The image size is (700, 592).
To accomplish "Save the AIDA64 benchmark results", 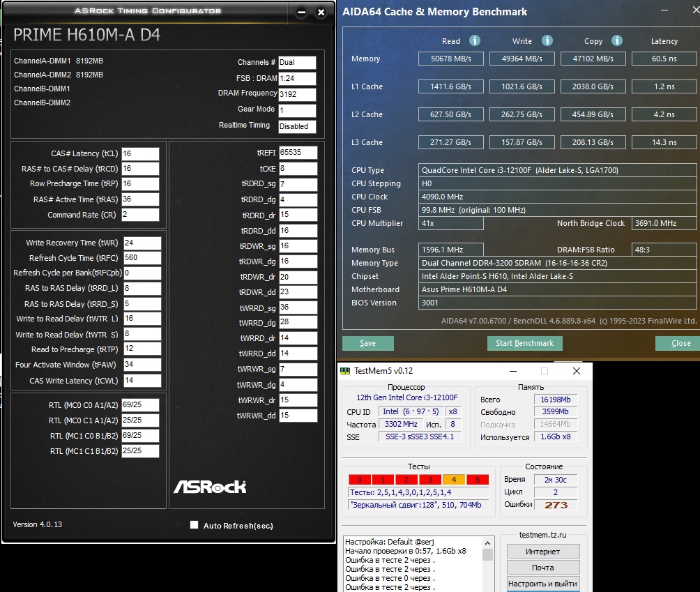I will tap(367, 343).
